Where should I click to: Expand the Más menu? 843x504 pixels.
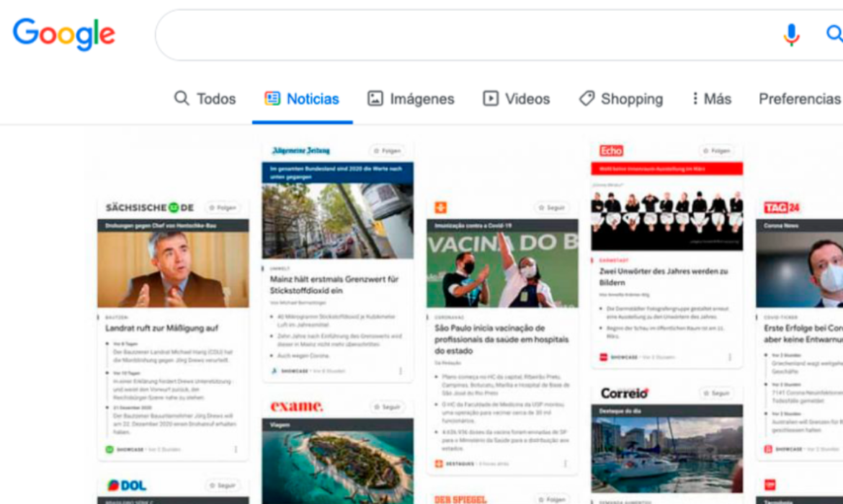pos(710,99)
